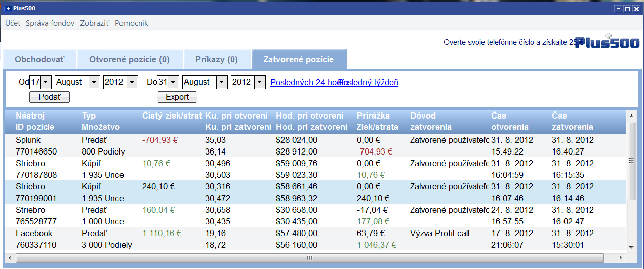Click the 160,04 € net profit value
The width and height of the screenshot is (644, 269).
tap(158, 210)
